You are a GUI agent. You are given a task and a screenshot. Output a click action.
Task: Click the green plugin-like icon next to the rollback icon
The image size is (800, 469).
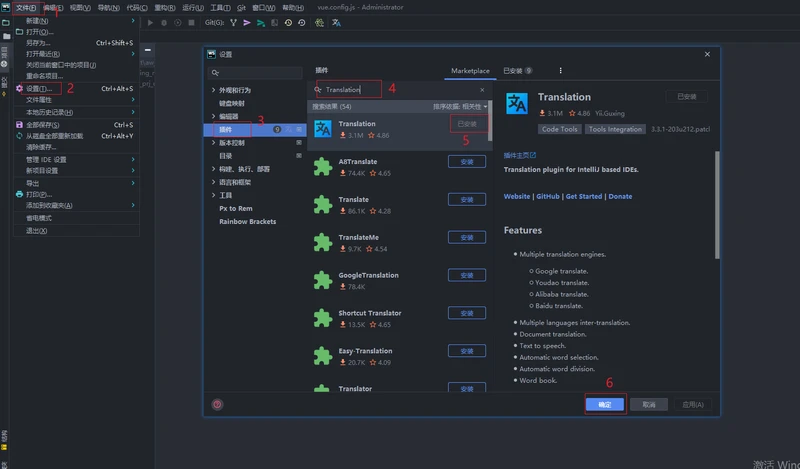[319, 22]
